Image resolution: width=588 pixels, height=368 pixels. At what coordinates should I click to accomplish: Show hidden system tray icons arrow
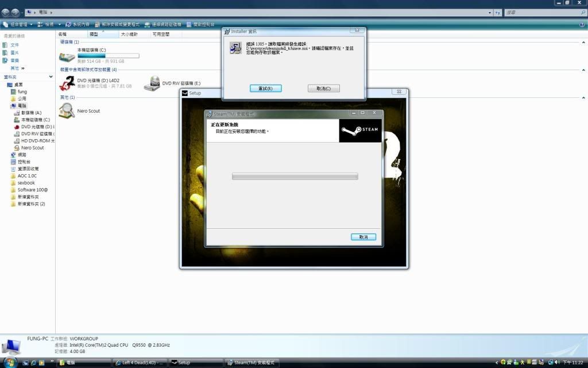point(497,362)
